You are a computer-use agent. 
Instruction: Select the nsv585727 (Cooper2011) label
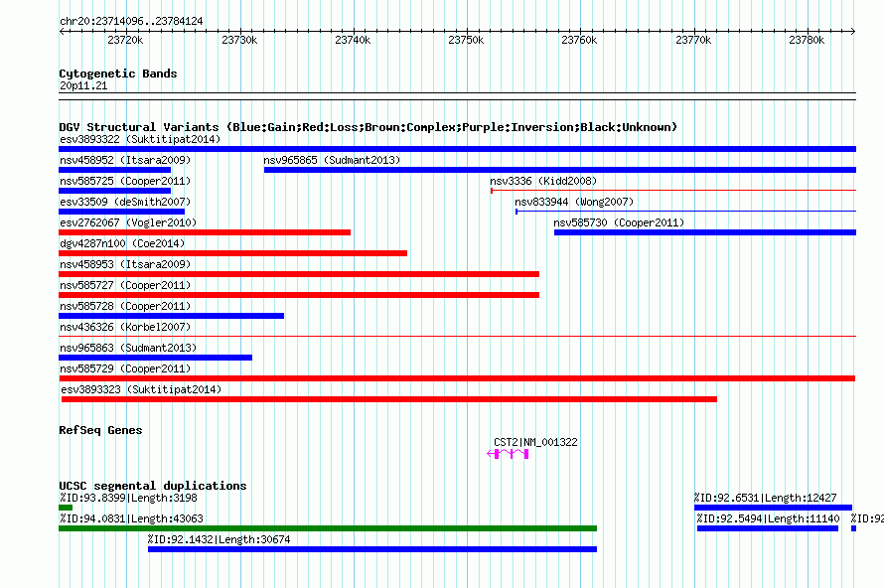[x=125, y=285]
